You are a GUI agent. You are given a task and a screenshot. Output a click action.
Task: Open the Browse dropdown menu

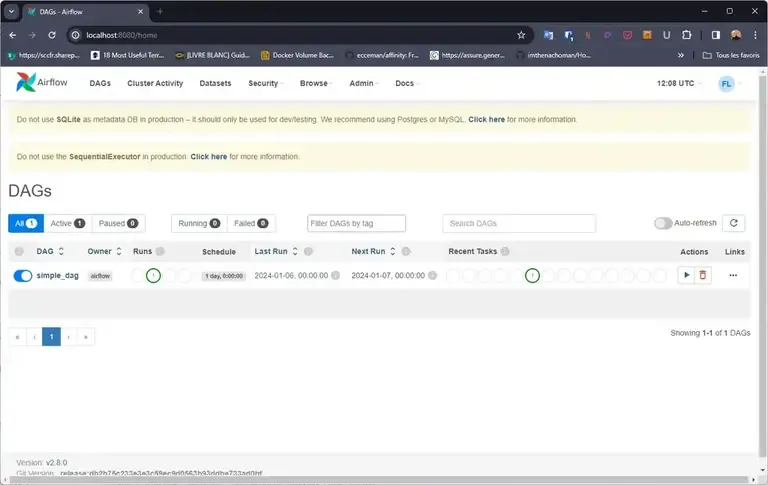coord(315,83)
